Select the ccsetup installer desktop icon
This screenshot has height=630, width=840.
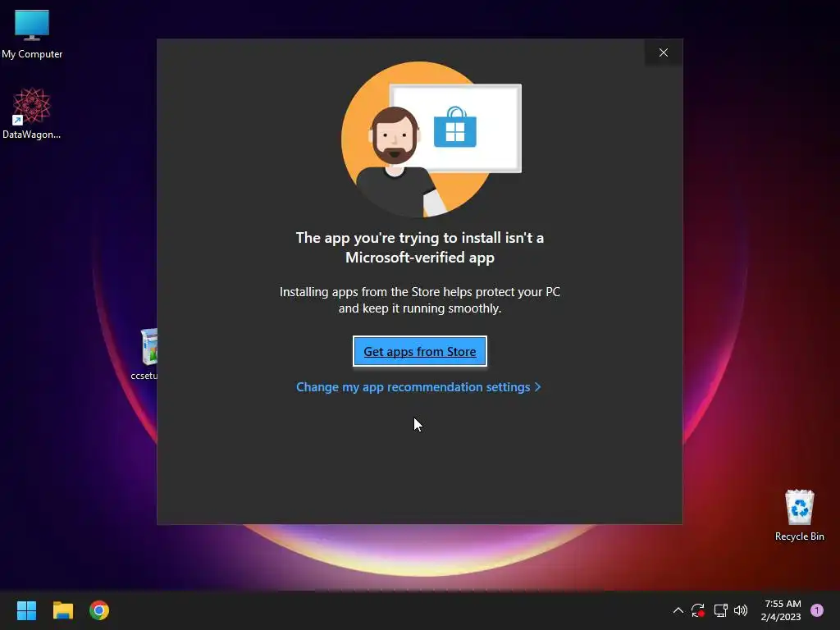146,354
